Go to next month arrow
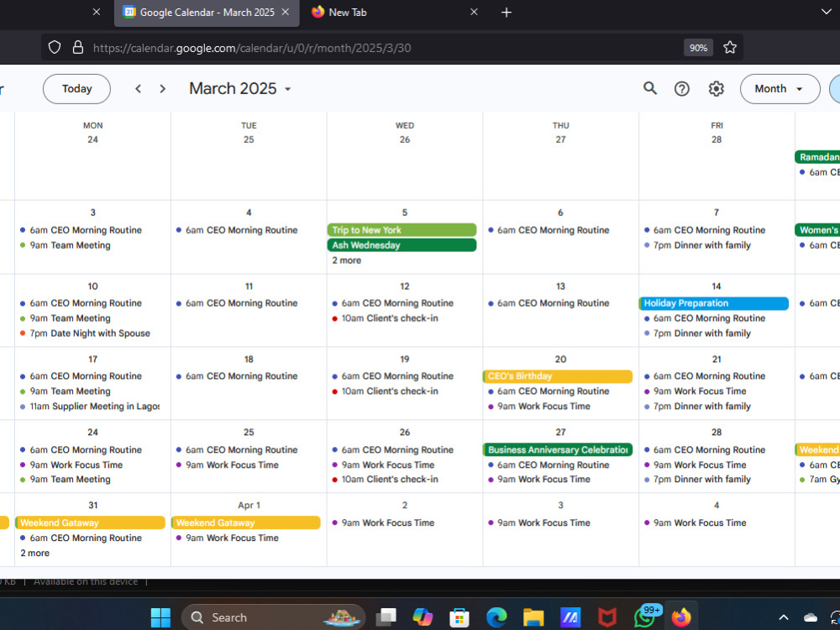The image size is (840, 630). pos(162,89)
